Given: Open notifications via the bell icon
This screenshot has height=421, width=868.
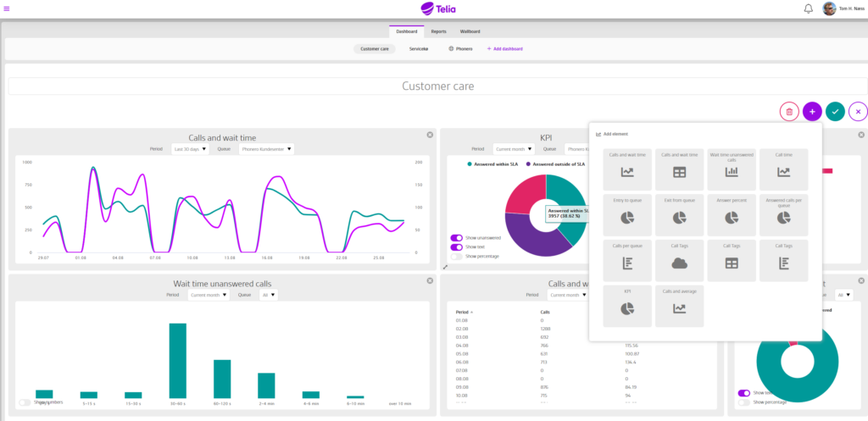Looking at the screenshot, I should [808, 8].
